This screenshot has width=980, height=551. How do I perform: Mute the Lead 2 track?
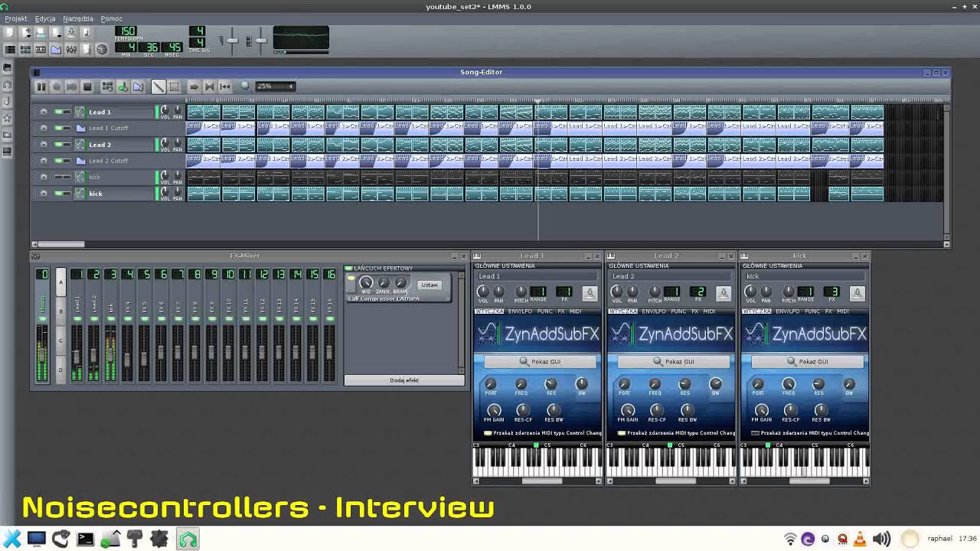[58, 145]
